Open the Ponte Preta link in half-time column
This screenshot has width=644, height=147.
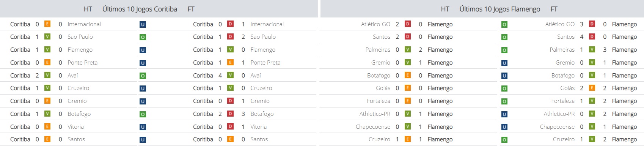pos(83,63)
